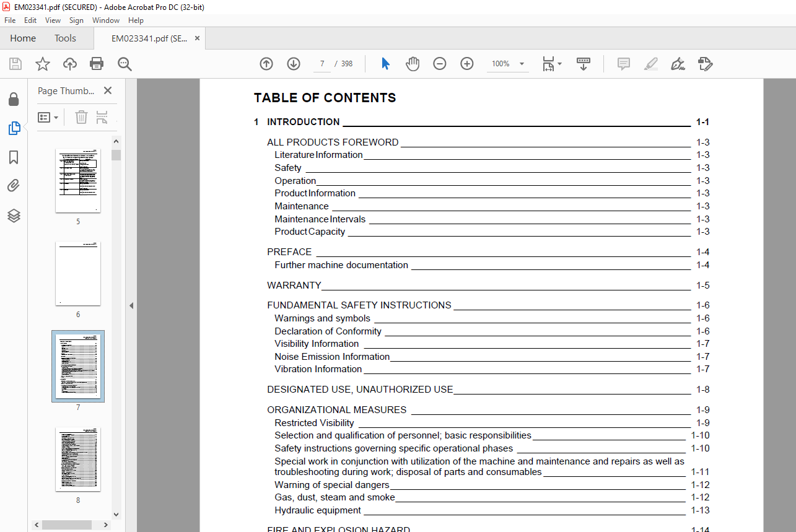Switch to the Tools tab
The image size is (796, 532).
click(x=65, y=38)
